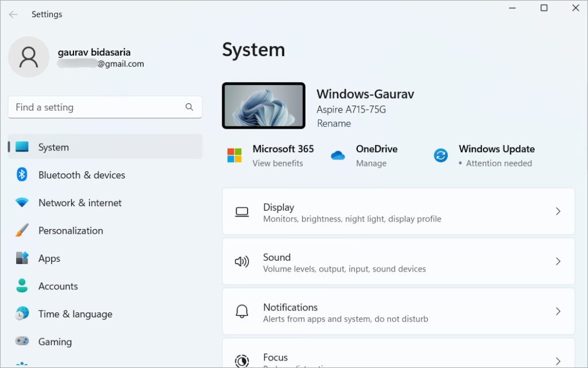Click the Personalization paintbrush icon
The image size is (588, 368).
(x=22, y=231)
